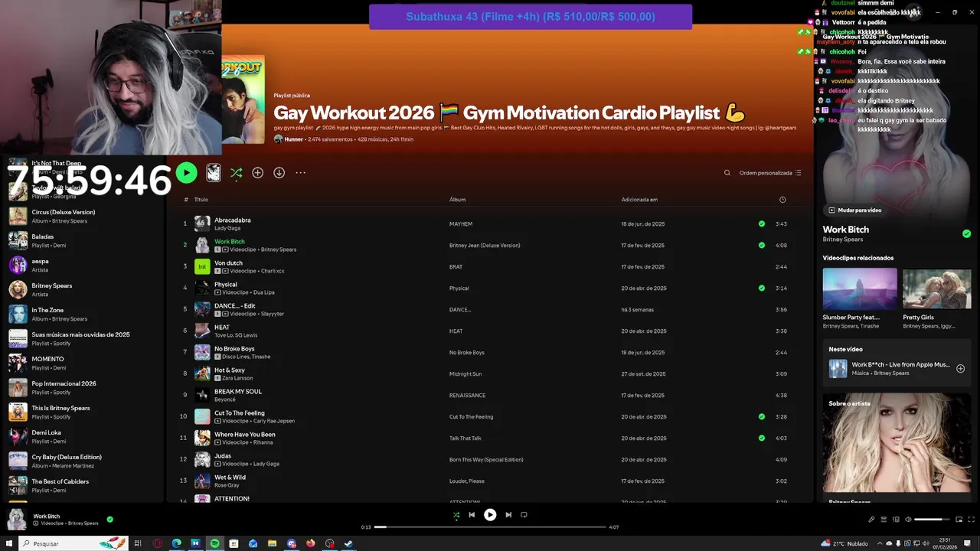Open Charli xcx artist link
This screenshot has height=551, width=980.
pyautogui.click(x=273, y=271)
